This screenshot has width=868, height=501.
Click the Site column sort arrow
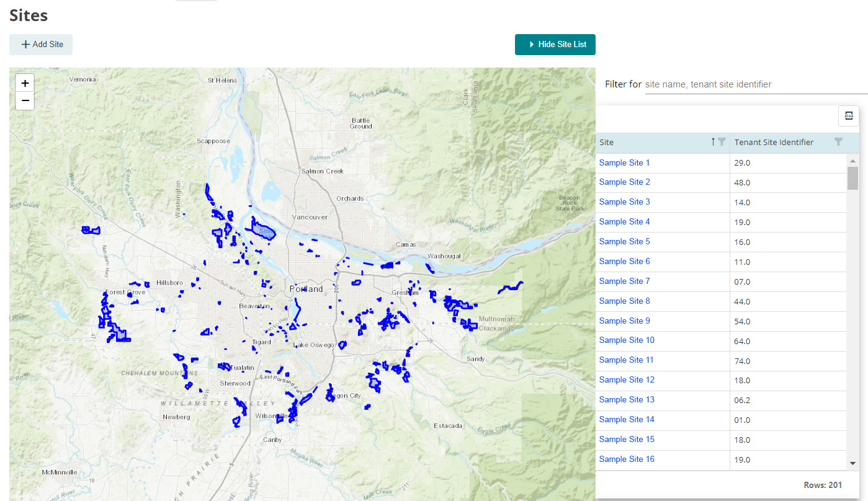(x=713, y=142)
